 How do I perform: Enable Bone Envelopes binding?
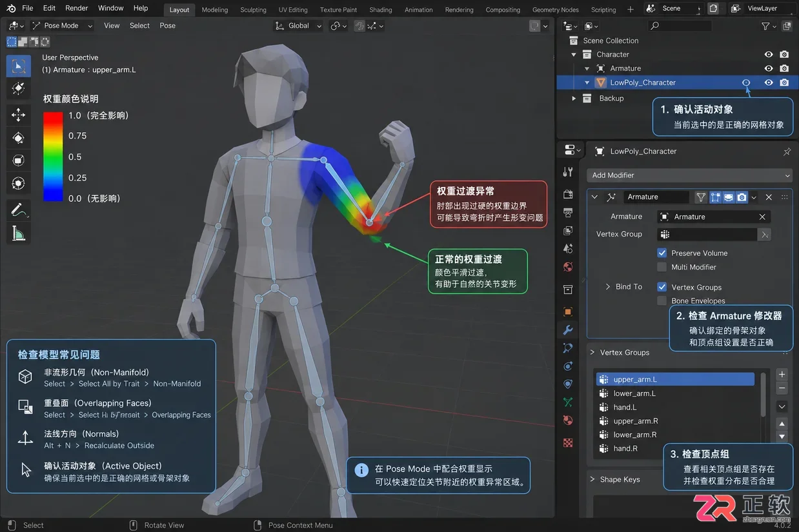(662, 300)
